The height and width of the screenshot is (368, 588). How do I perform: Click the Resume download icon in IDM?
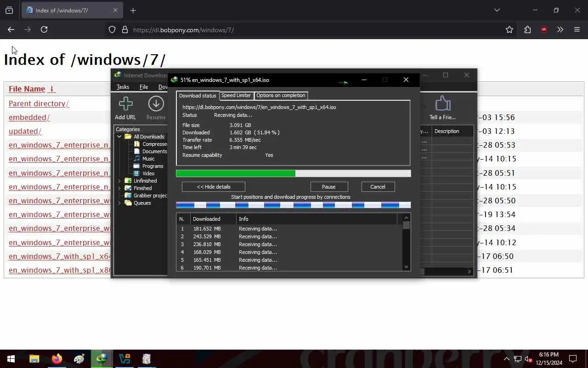point(156,103)
